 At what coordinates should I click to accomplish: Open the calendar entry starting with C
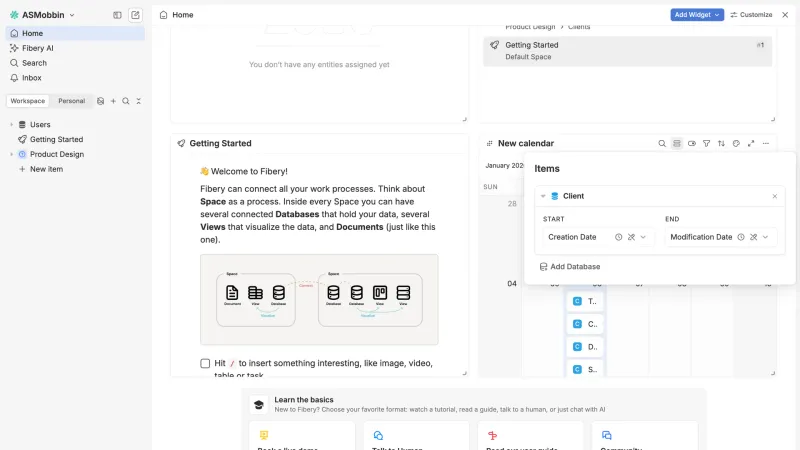tap(585, 324)
